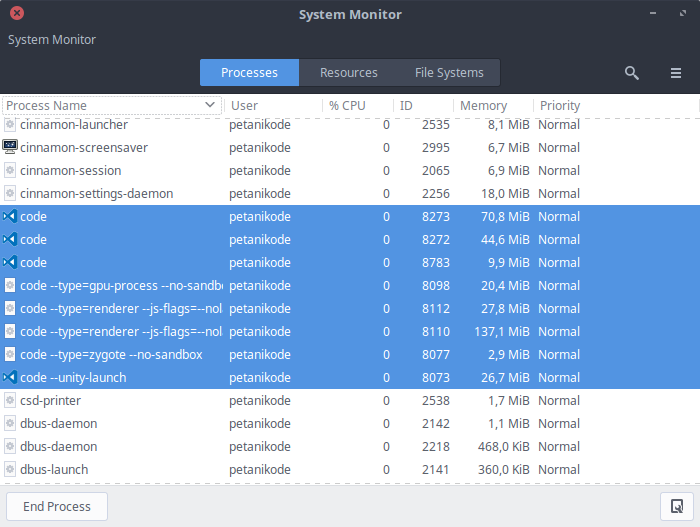Click gear icon of dbus-launch row

point(10,469)
